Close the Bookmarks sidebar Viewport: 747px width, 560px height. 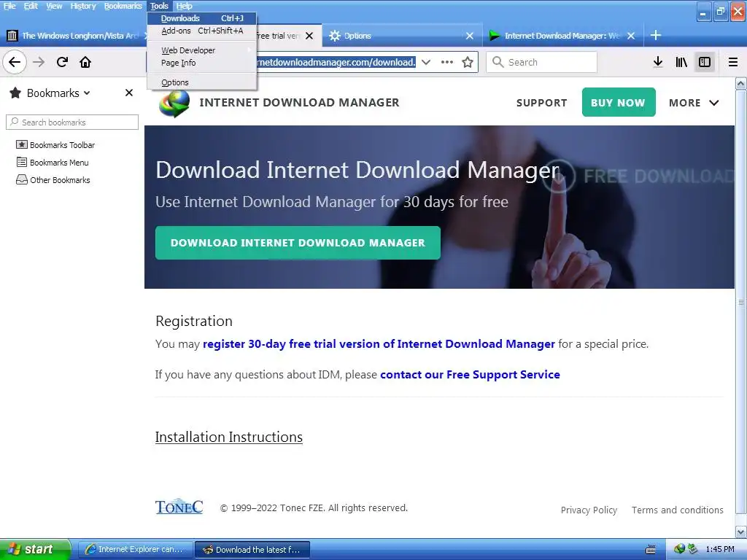pyautogui.click(x=129, y=93)
